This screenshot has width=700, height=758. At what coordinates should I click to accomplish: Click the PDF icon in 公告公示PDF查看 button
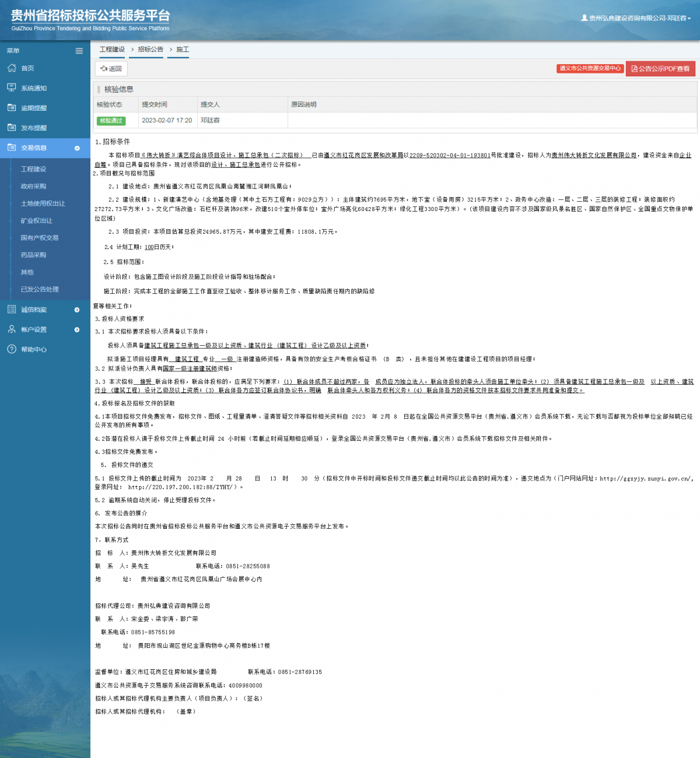[x=634, y=69]
